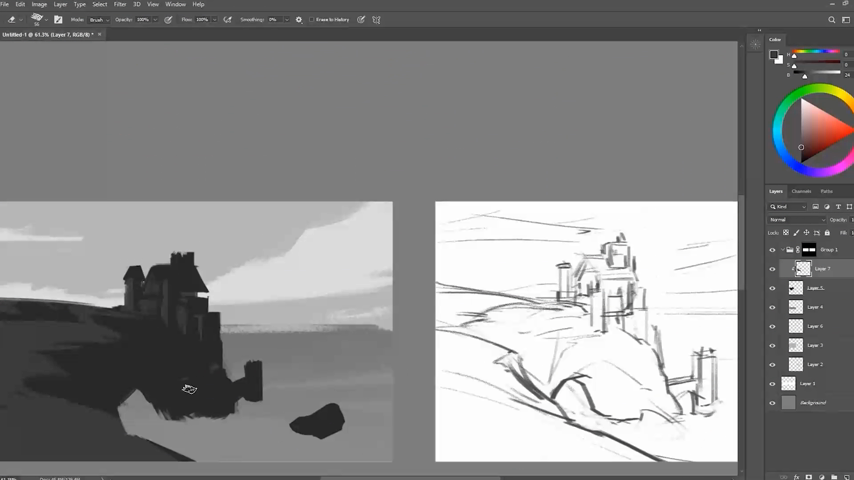
Task: Open the Image menu
Action: point(39,4)
